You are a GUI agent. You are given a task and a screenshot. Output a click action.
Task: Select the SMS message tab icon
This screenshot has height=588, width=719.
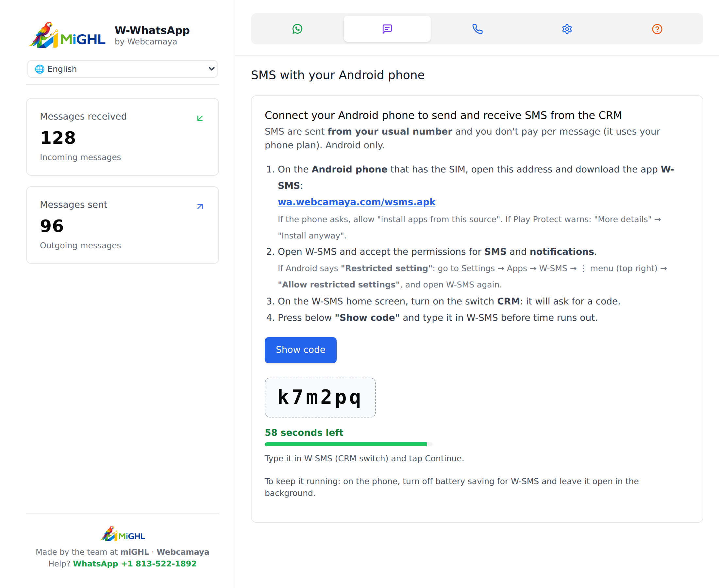coord(387,29)
